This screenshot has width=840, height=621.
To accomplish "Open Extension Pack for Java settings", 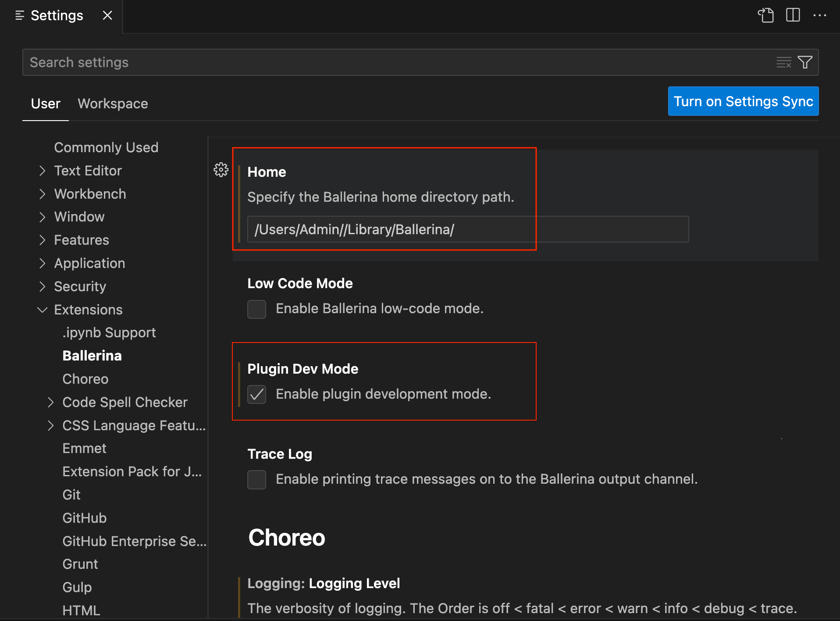I will click(x=132, y=471).
